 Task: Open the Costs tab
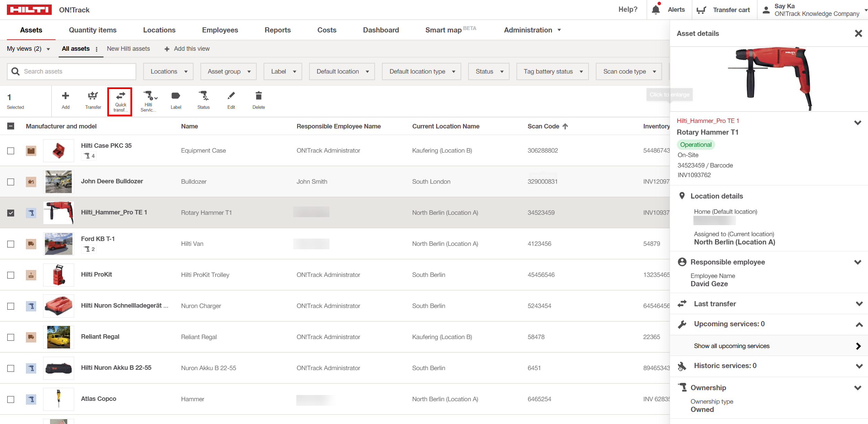click(327, 30)
